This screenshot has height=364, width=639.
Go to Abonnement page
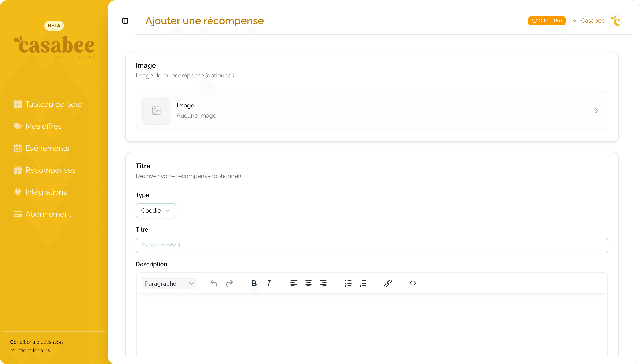42,214
